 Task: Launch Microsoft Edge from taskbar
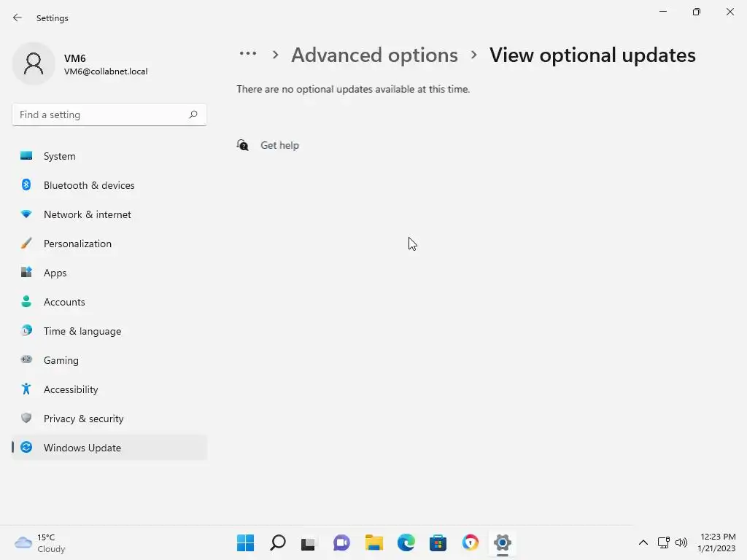[x=406, y=542]
